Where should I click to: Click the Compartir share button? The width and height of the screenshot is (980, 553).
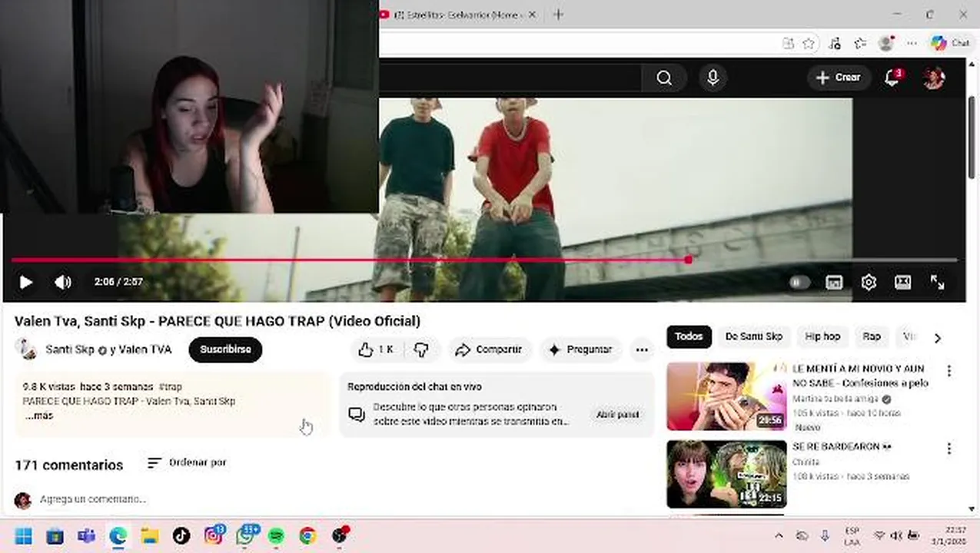click(489, 349)
